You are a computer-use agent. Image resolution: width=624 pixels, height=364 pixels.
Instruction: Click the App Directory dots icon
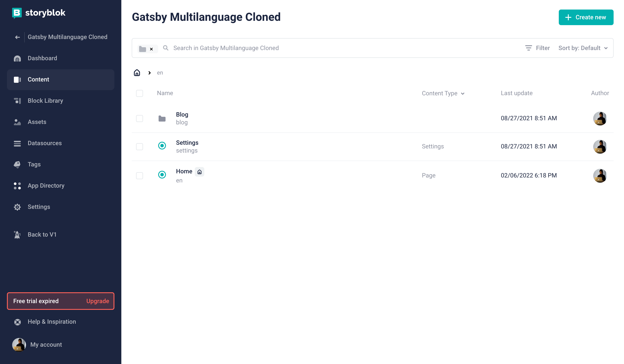coord(17,186)
